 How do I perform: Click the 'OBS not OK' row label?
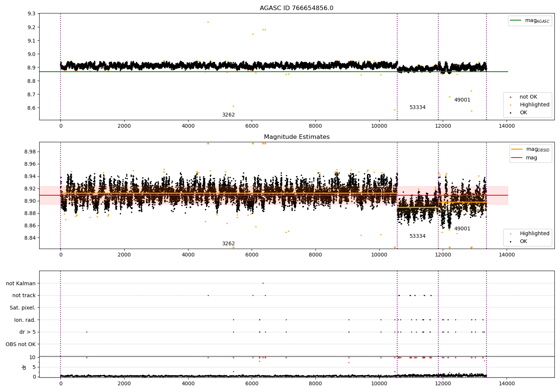click(x=21, y=344)
